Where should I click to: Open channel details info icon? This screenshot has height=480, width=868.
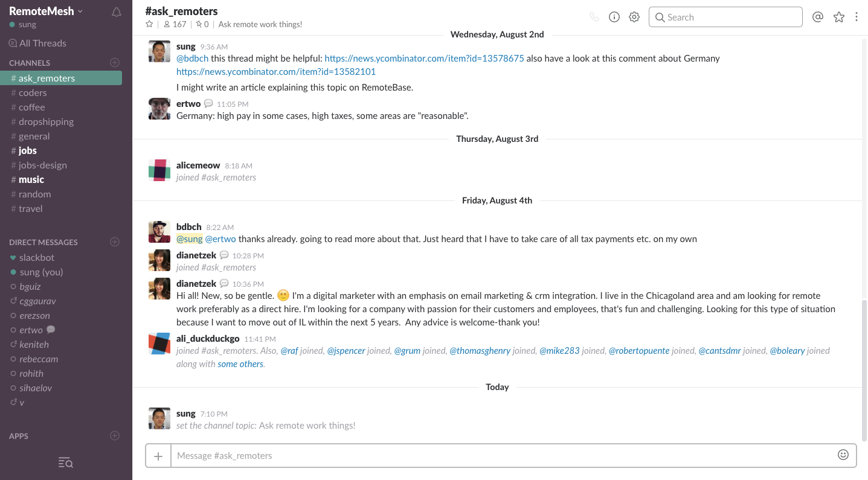(x=614, y=17)
